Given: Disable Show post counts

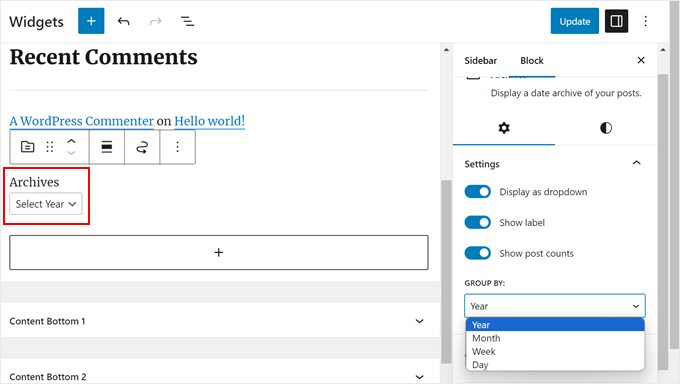Looking at the screenshot, I should 477,253.
